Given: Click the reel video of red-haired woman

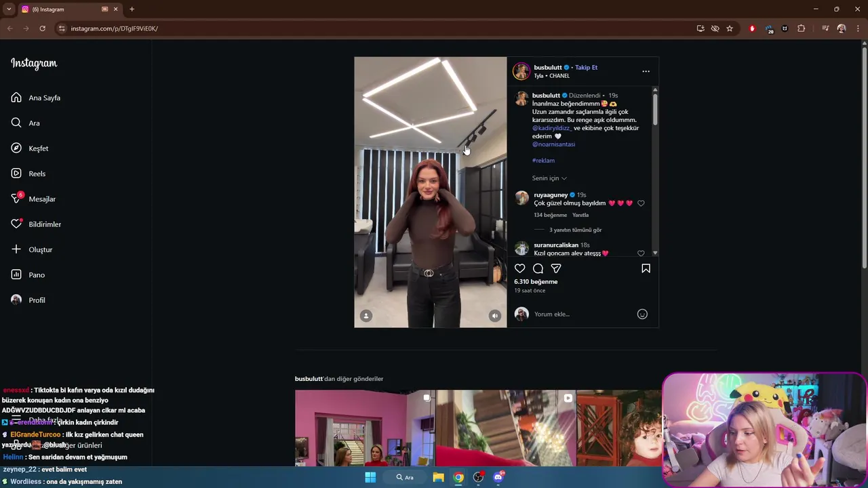Looking at the screenshot, I should coord(430,192).
